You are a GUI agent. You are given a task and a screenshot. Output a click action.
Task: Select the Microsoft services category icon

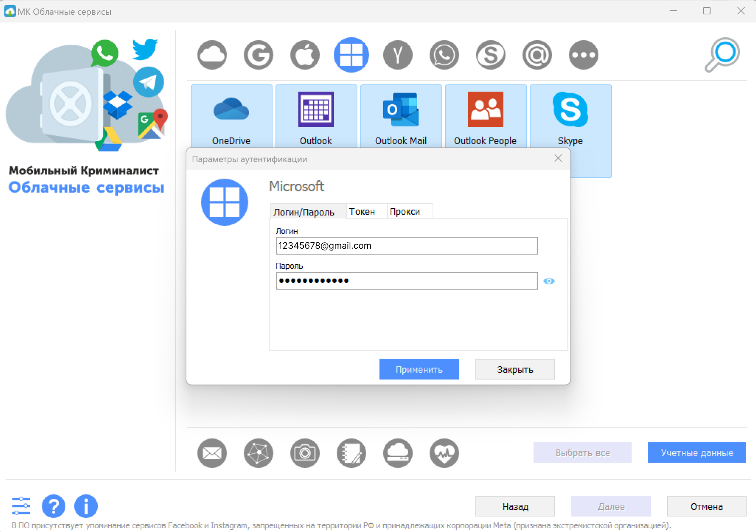point(351,55)
